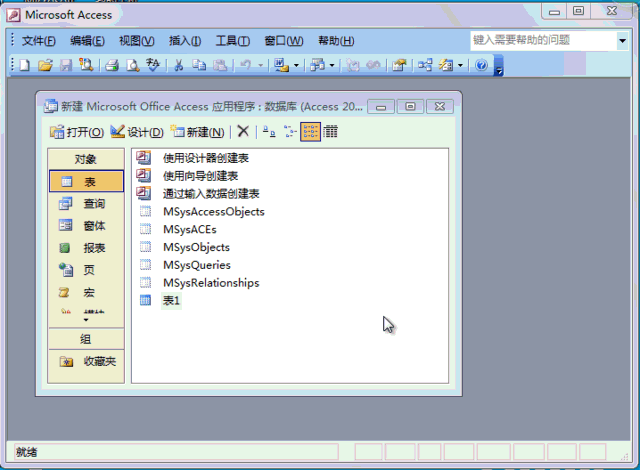Click the Copy icon
This screenshot has height=470, width=640.
point(199,65)
